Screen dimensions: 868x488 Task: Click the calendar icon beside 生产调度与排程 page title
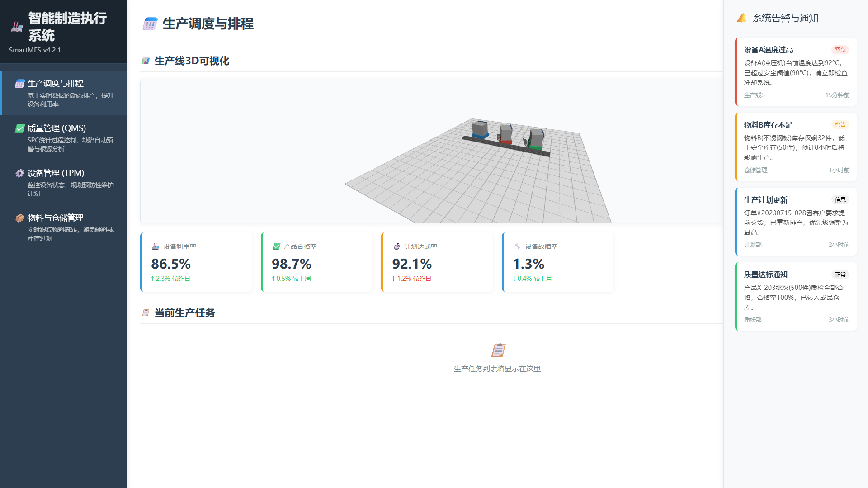tap(150, 24)
